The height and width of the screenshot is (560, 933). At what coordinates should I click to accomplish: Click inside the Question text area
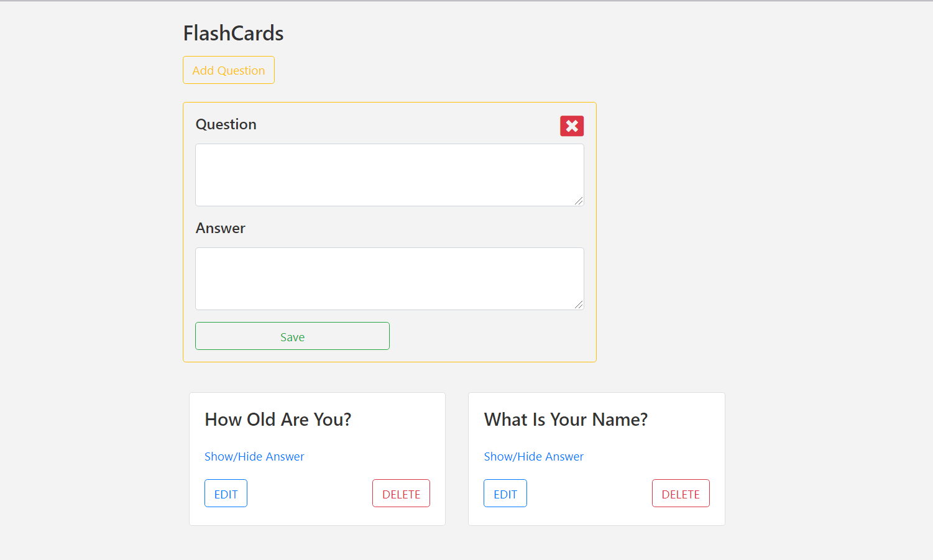coord(389,175)
